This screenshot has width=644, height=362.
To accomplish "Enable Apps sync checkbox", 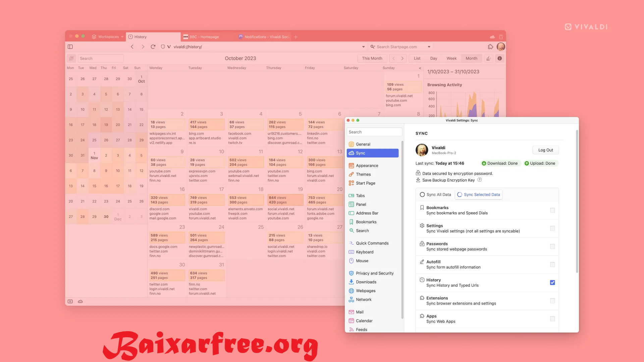I will pyautogui.click(x=552, y=319).
